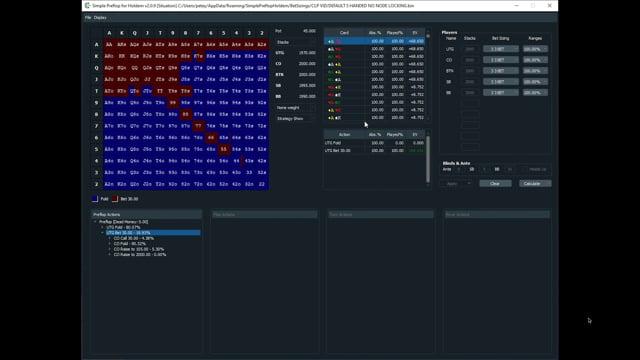
Task: Click the None weight option
Action: [x=295, y=108]
